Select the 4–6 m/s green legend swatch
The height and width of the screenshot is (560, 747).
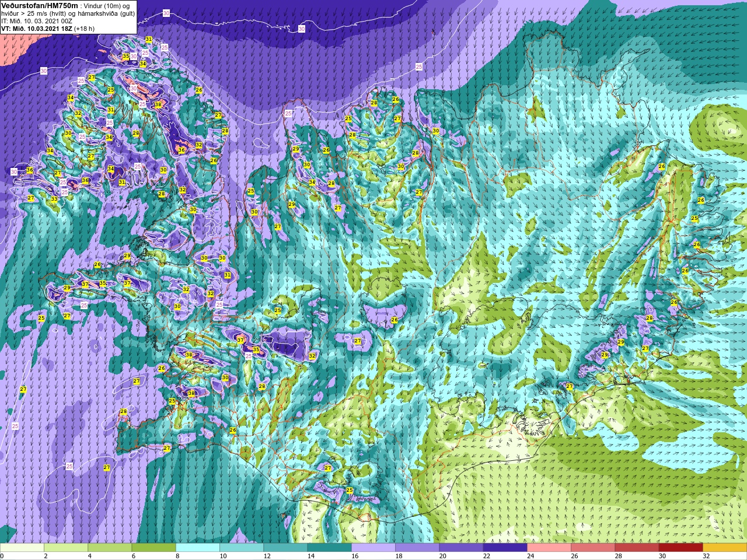[x=110, y=548]
